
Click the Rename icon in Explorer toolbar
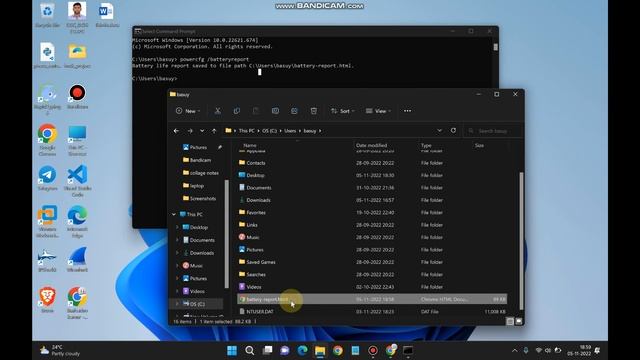tap(275, 111)
